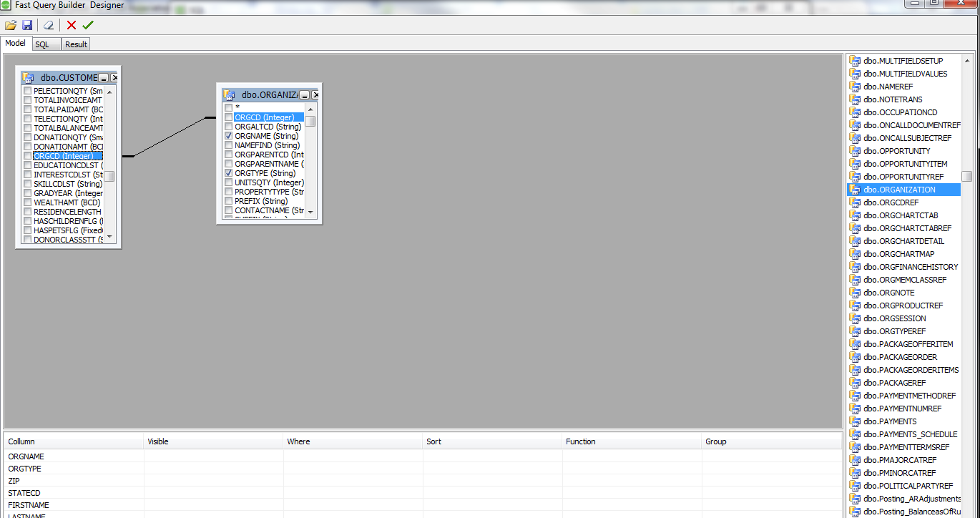Remove the dbo.CUSTOMER table box from model
Screen dimensions: 980x518
point(114,78)
